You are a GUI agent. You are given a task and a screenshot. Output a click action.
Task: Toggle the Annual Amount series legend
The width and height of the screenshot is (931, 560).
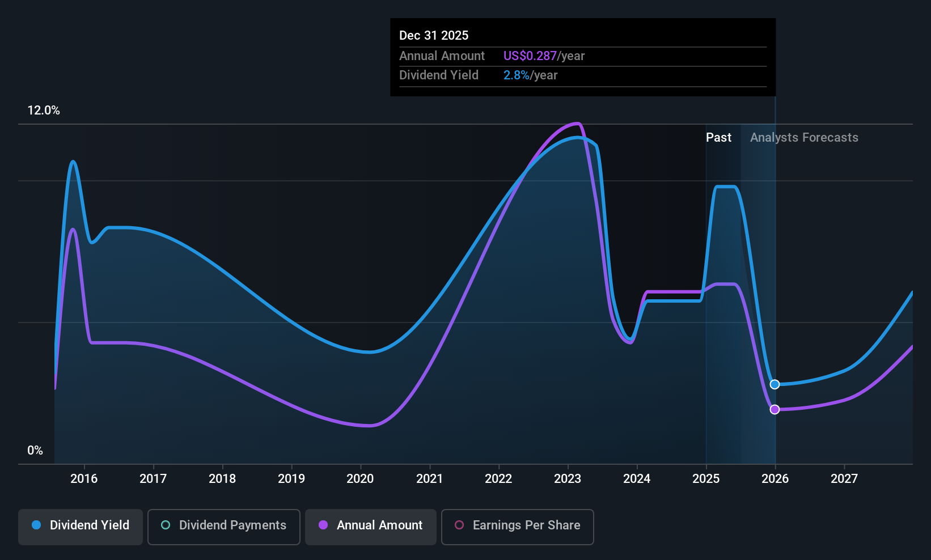click(371, 527)
